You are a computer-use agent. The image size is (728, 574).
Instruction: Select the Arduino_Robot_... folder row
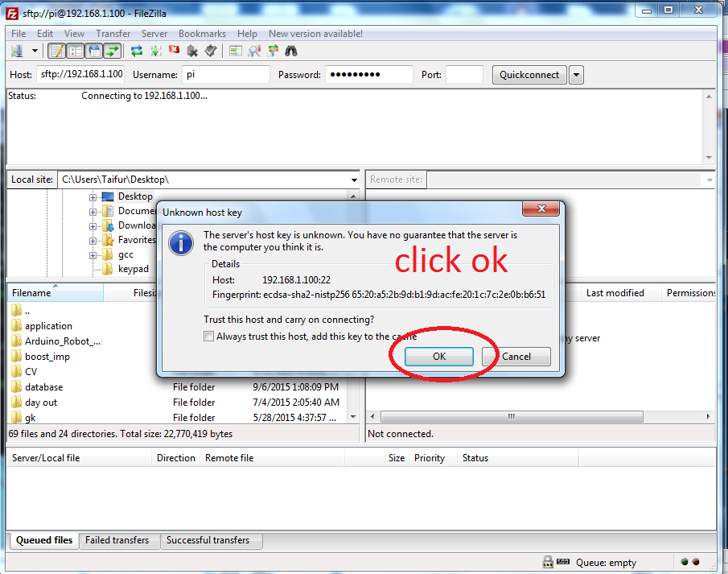[63, 341]
